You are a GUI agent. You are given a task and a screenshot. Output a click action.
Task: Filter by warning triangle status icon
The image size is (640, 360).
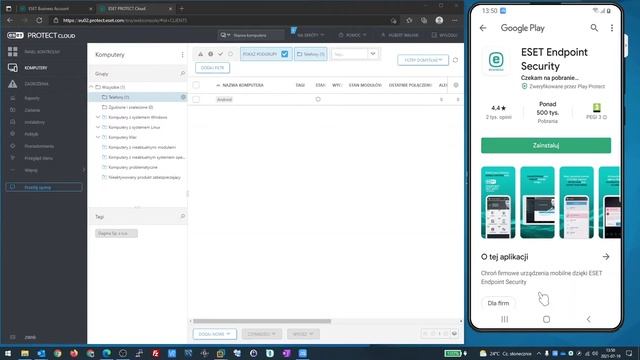[200, 54]
